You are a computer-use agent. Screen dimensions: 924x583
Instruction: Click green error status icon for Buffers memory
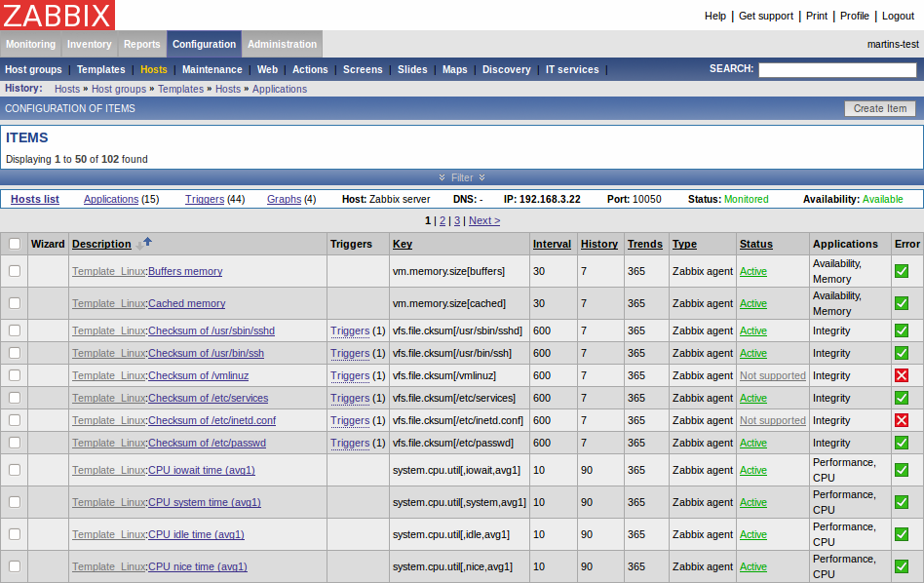tap(901, 271)
